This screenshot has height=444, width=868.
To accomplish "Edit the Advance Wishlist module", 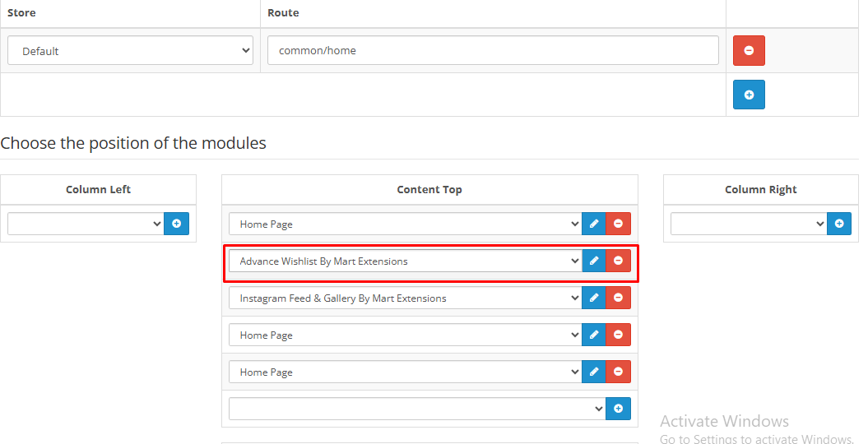I will click(593, 261).
